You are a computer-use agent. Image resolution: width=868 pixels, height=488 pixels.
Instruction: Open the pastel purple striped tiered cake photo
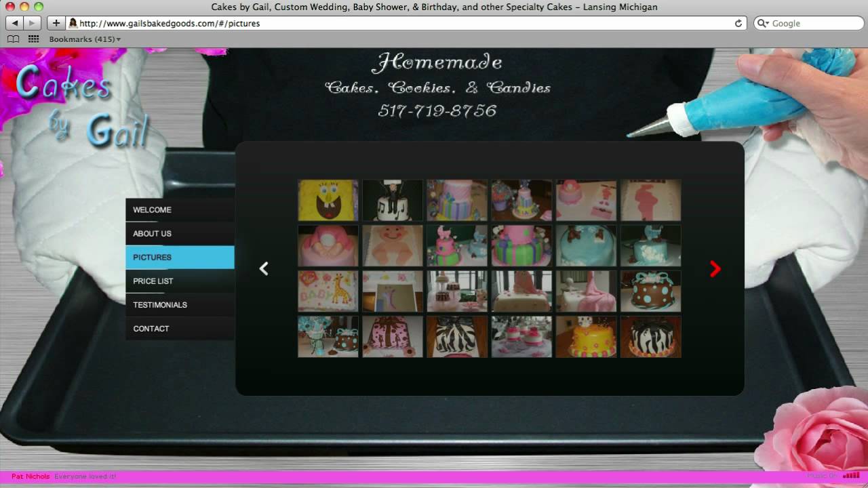(x=457, y=200)
